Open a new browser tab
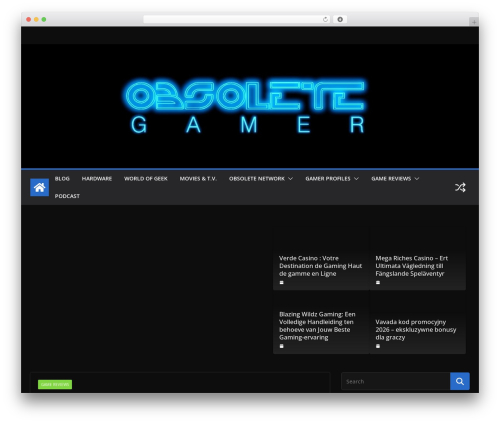500x423 pixels. click(x=474, y=22)
